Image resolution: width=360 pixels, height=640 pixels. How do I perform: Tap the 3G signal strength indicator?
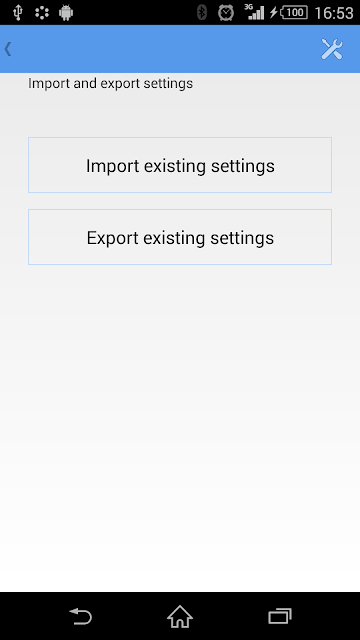click(254, 12)
